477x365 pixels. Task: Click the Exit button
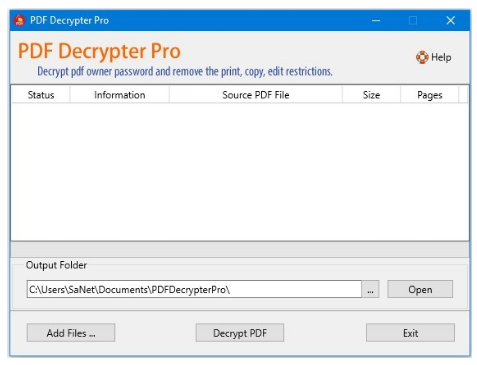(x=410, y=332)
